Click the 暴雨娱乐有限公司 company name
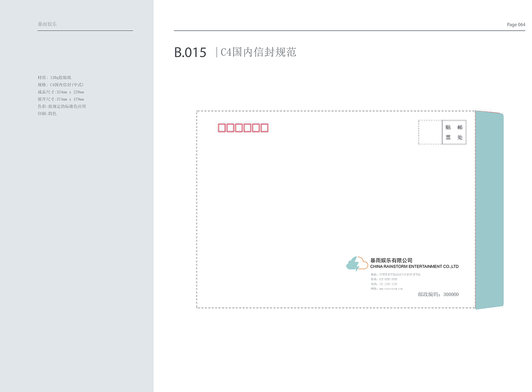532x392 pixels. click(x=391, y=260)
